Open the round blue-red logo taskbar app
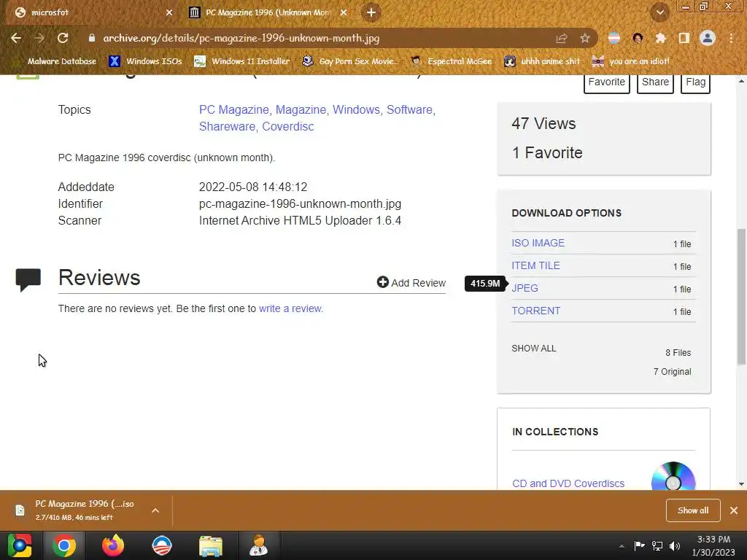747x560 pixels. pyautogui.click(x=161, y=545)
